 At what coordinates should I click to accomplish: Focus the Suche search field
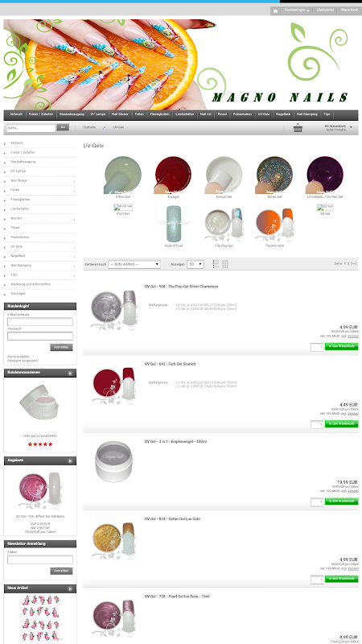31,128
